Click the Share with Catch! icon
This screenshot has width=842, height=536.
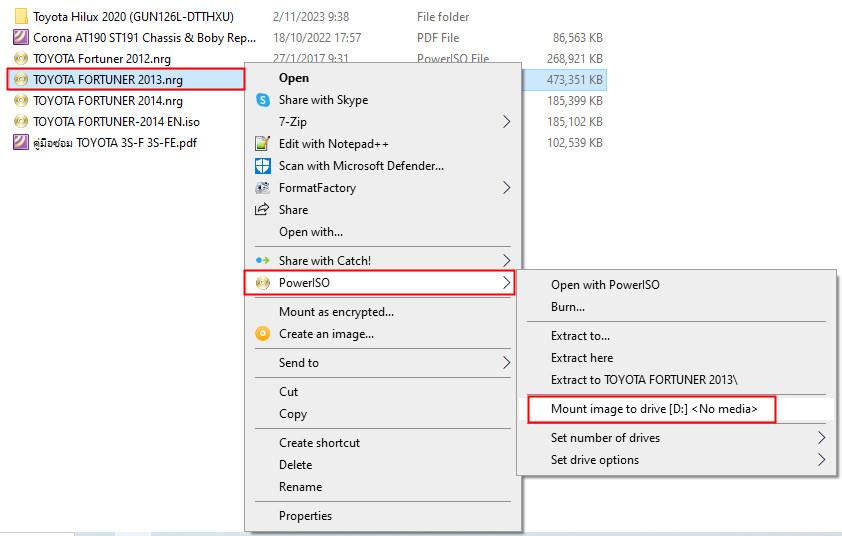tap(263, 261)
